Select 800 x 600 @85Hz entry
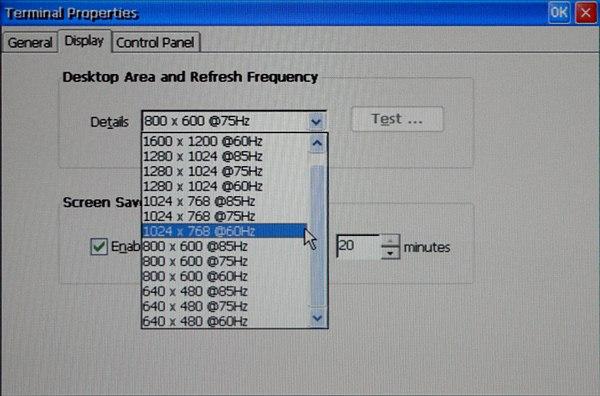The width and height of the screenshot is (600, 396). click(225, 246)
